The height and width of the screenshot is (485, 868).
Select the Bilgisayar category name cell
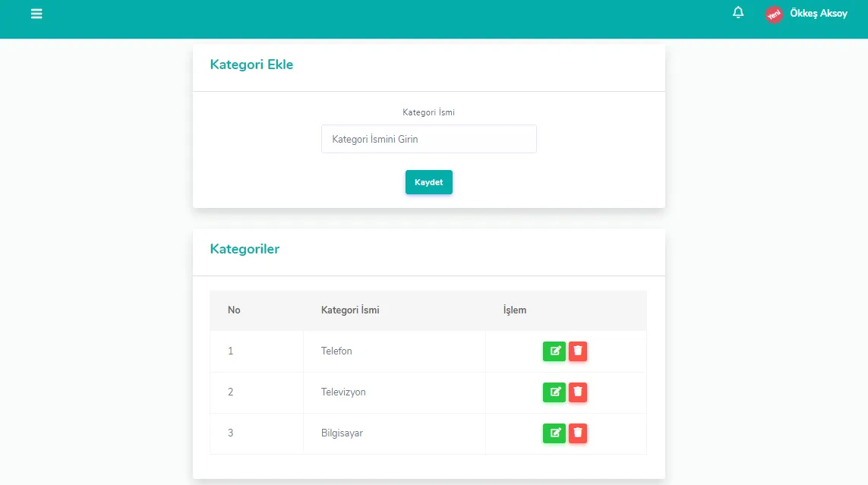(x=394, y=433)
